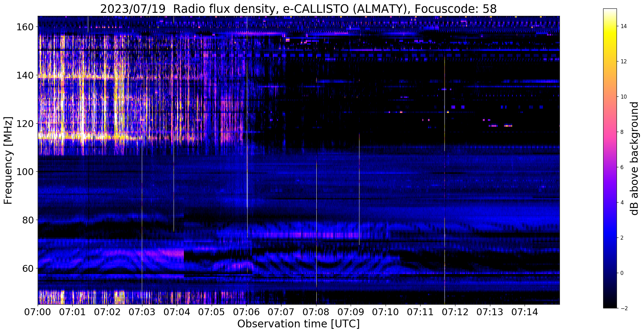Click the pink region of the colorbar near 8
The image size is (644, 333).
click(610, 132)
